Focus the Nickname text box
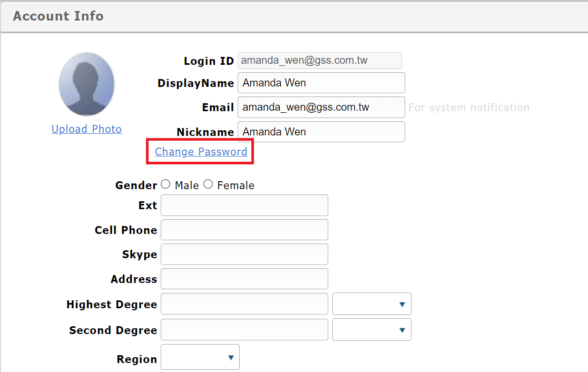The width and height of the screenshot is (588, 372). pyautogui.click(x=321, y=132)
